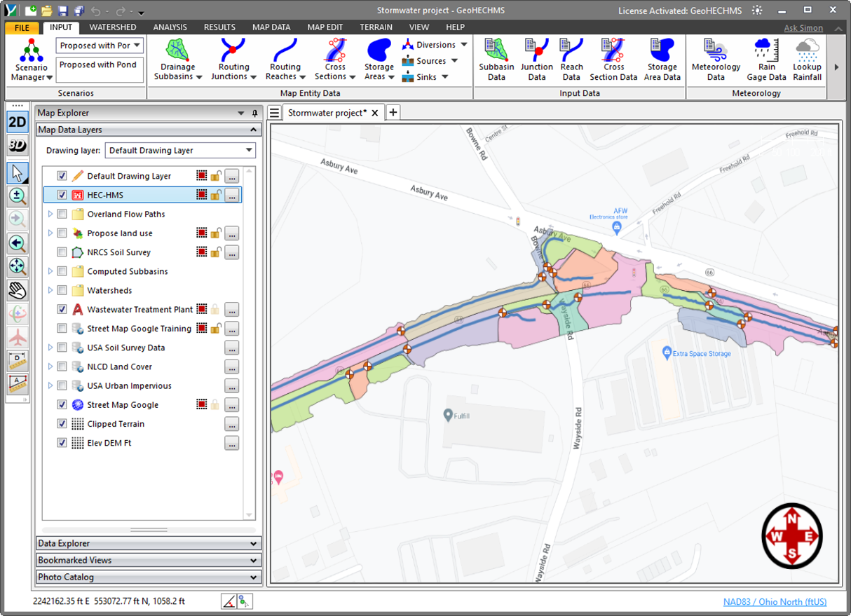Open options button for HEC-HMS layer

click(x=232, y=195)
